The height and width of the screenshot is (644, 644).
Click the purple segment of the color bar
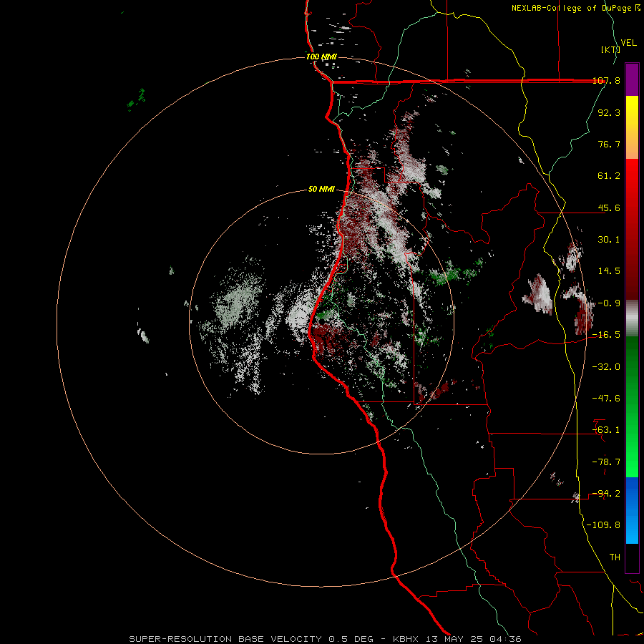[x=632, y=79]
